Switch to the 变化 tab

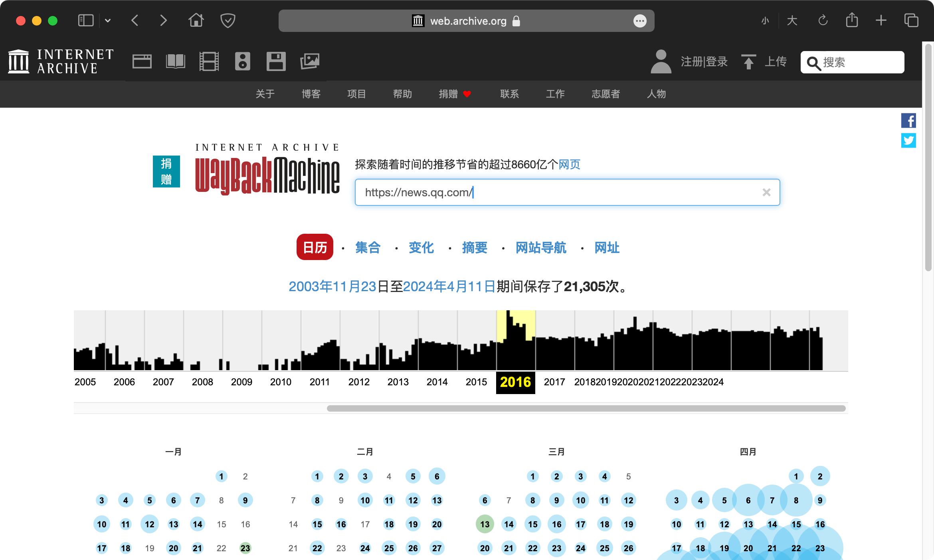point(421,248)
